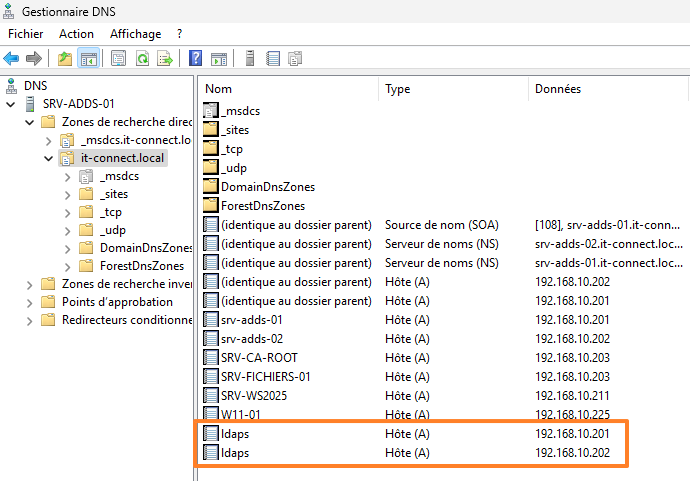Click the Back arrow in the toolbar

(12, 58)
